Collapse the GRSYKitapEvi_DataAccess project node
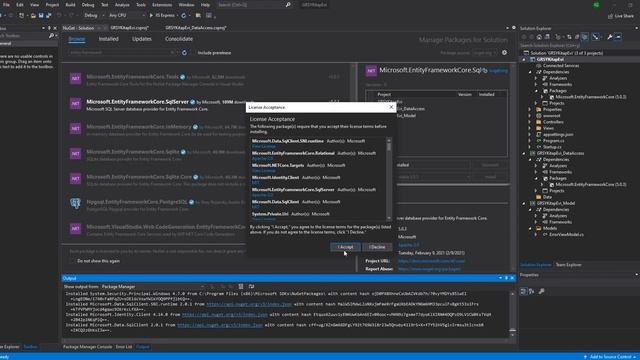The height and width of the screenshot is (360, 640). click(524, 153)
